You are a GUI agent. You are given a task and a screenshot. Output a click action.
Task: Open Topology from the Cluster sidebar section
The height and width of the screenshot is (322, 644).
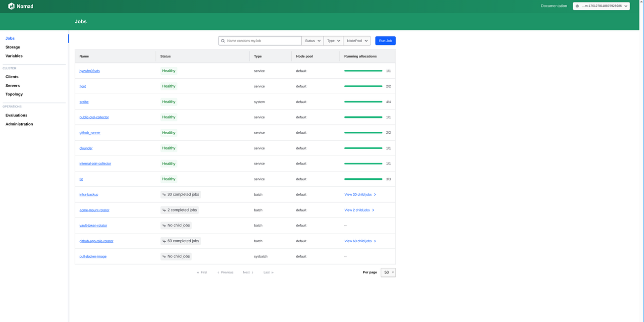13,94
